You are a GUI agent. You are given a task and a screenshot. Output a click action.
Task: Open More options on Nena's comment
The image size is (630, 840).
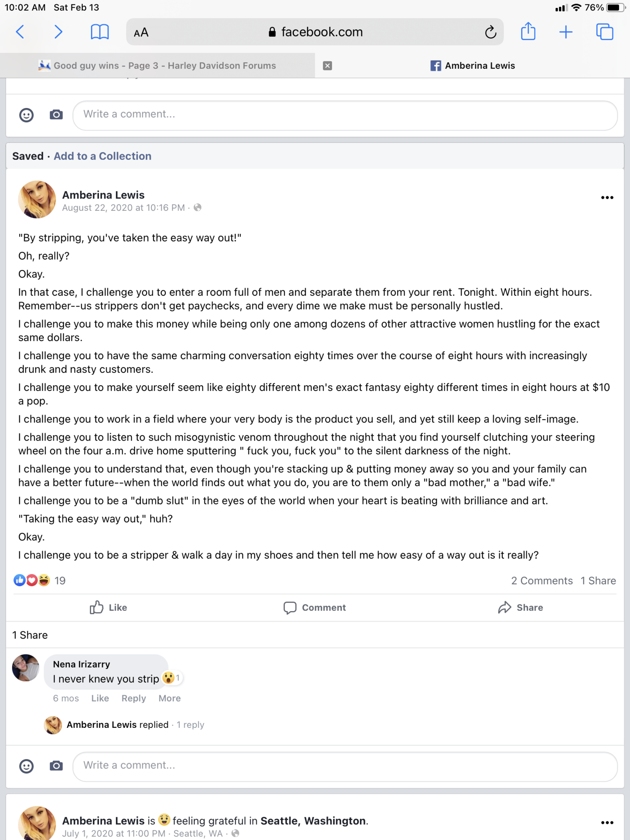(x=169, y=698)
